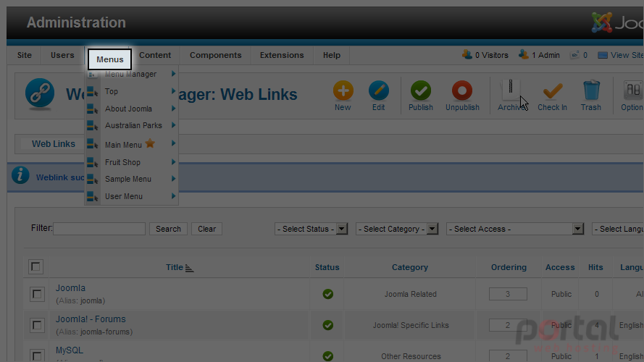Expand the Australian Parks submenu arrow
Screen dimensions: 644x362
tap(173, 125)
